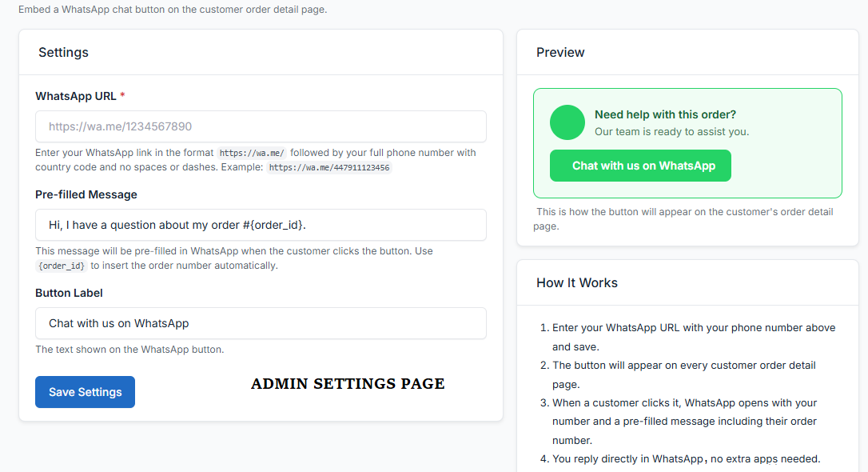868x472 pixels.
Task: Click the preview caption below the green box
Action: (684, 219)
